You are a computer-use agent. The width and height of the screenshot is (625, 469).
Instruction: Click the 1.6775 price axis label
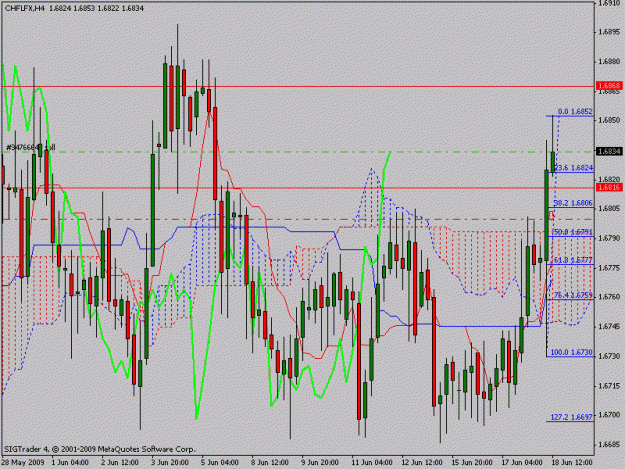click(x=610, y=267)
